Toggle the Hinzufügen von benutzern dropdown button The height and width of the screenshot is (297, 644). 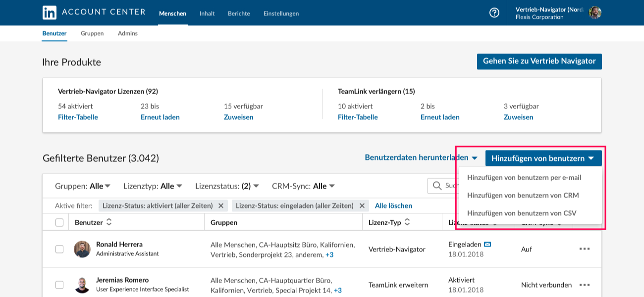(x=543, y=158)
